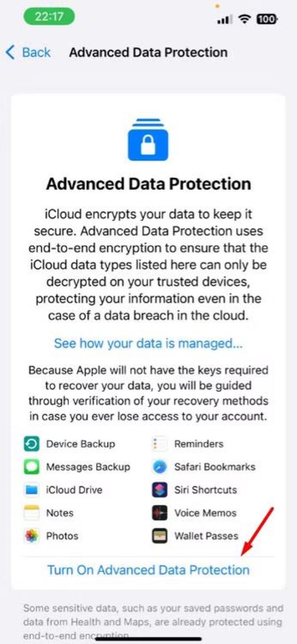Image resolution: width=297 pixels, height=644 pixels.
Task: Tap the Safari Bookmarks compass icon
Action: tap(160, 467)
